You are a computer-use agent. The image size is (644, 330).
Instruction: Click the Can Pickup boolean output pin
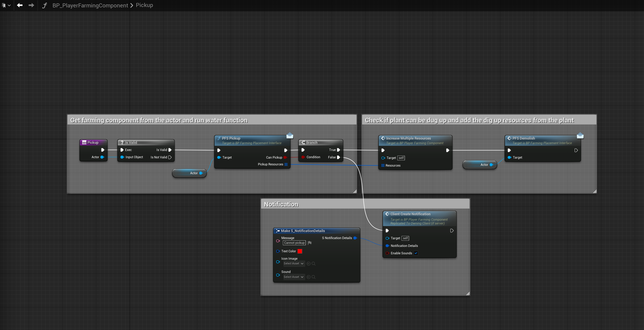(x=285, y=157)
